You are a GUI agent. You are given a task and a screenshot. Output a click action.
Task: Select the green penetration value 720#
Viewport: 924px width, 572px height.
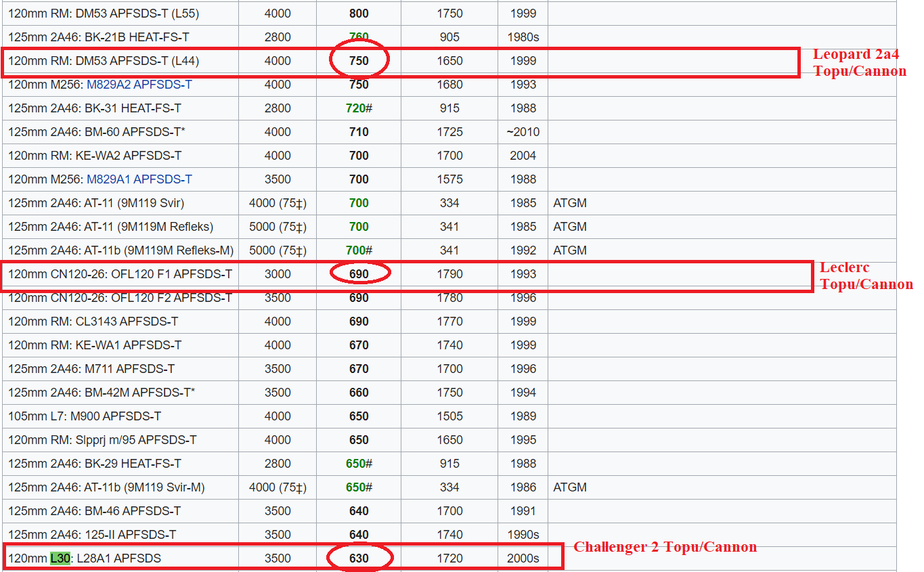(359, 108)
